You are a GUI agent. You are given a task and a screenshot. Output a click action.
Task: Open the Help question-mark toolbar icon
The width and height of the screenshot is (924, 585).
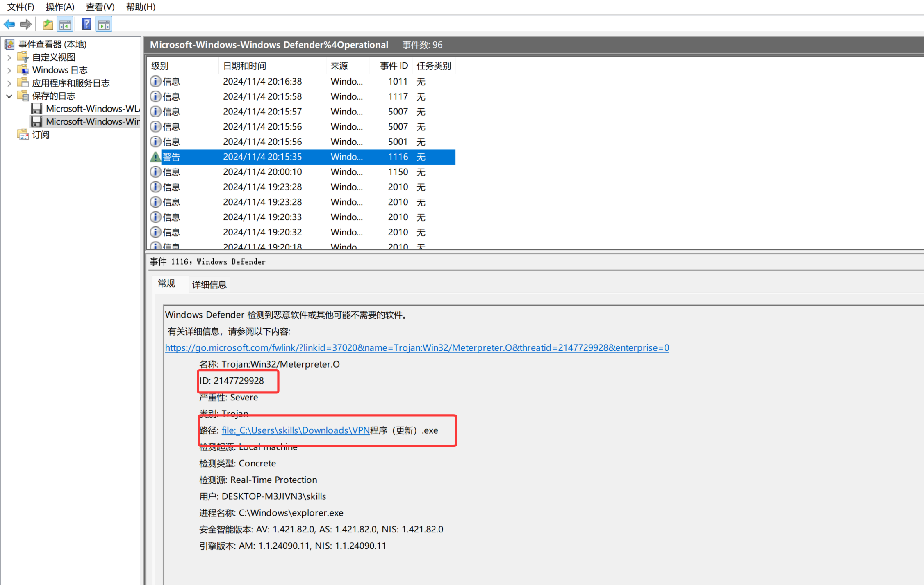86,24
